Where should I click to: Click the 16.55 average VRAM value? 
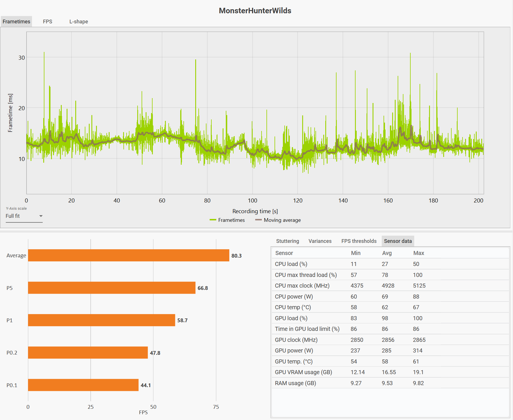tap(389, 372)
